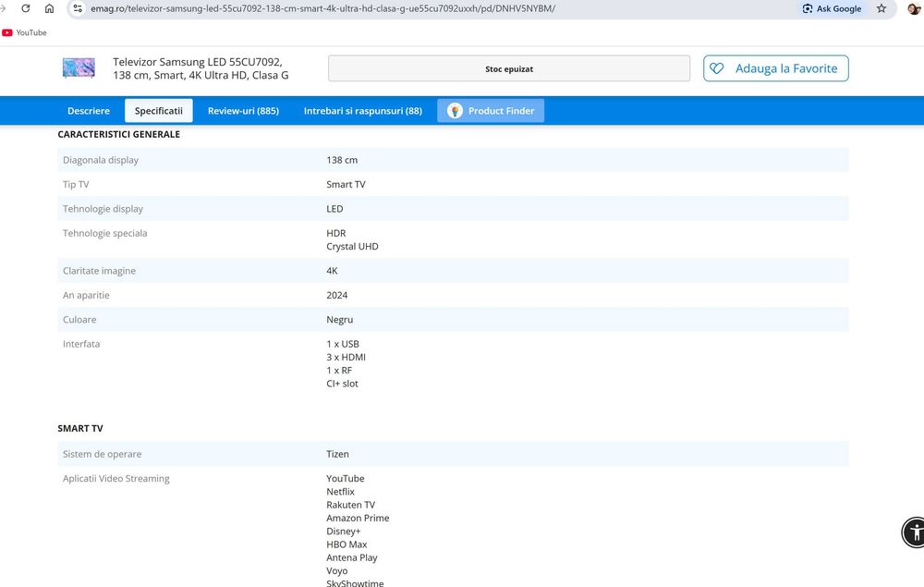Click the Stoc epuizat button

tap(509, 68)
